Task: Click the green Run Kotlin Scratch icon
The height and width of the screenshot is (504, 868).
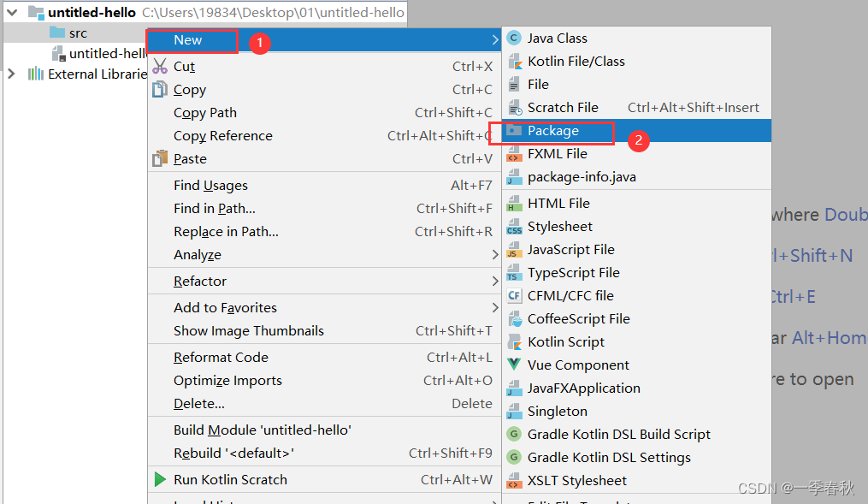Action: [x=159, y=481]
